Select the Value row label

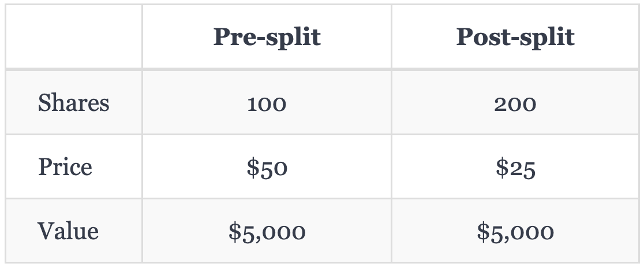tap(68, 231)
